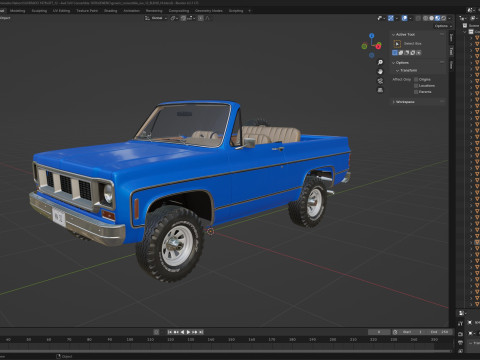This screenshot has height=360, width=480.
Task: Open the Tool sidebar tab
Action: click(451, 51)
